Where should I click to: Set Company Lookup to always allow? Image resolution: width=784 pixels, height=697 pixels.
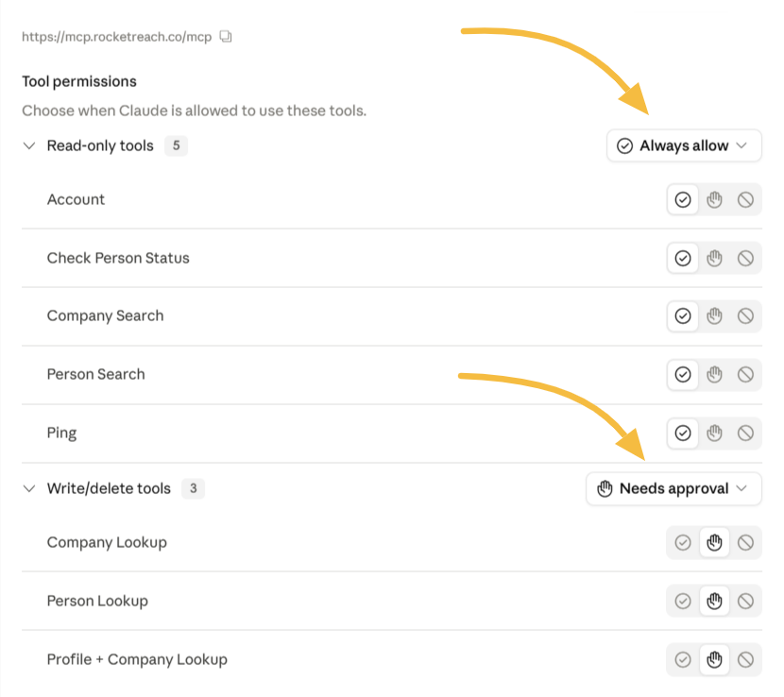coord(683,542)
